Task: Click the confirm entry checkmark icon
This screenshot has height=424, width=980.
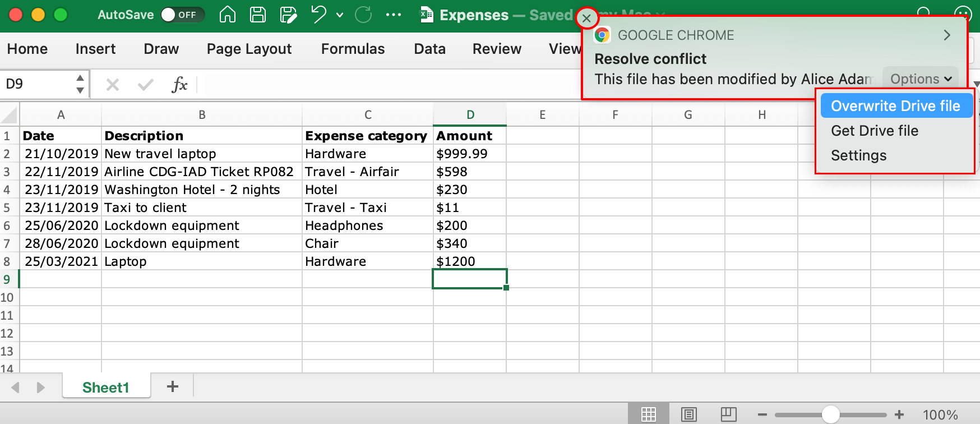Action: [146, 85]
